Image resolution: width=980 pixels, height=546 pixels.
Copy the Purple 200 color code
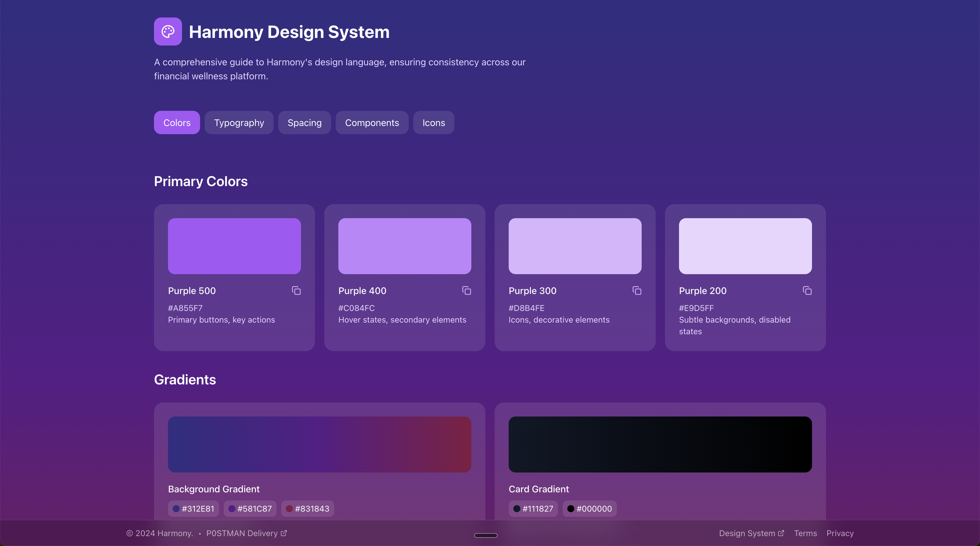[807, 291]
